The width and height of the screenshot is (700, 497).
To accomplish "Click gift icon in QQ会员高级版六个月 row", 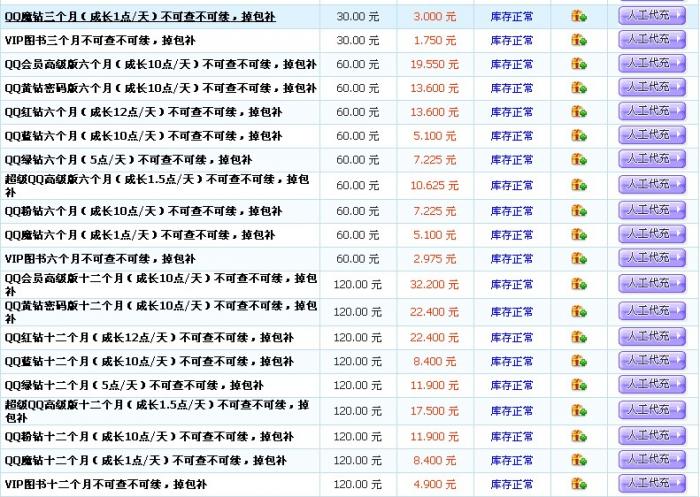I will [579, 64].
